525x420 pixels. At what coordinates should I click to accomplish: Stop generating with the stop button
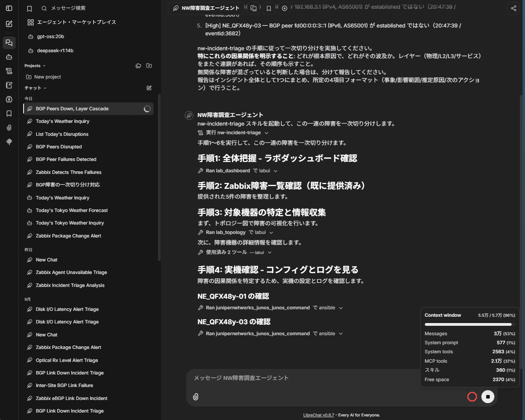[x=488, y=397]
